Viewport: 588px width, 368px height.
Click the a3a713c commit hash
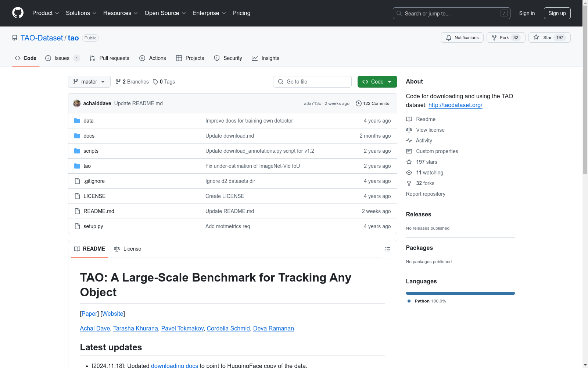tap(312, 104)
